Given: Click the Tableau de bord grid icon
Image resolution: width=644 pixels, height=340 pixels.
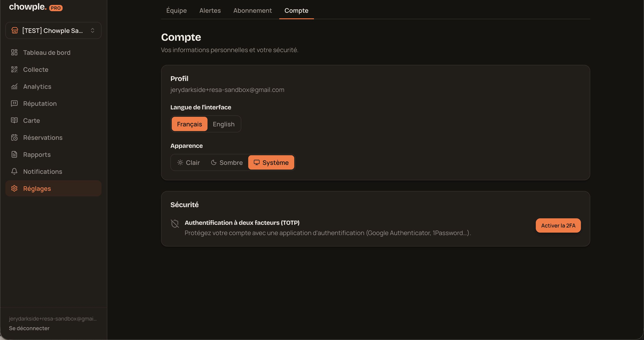Looking at the screenshot, I should tap(14, 53).
